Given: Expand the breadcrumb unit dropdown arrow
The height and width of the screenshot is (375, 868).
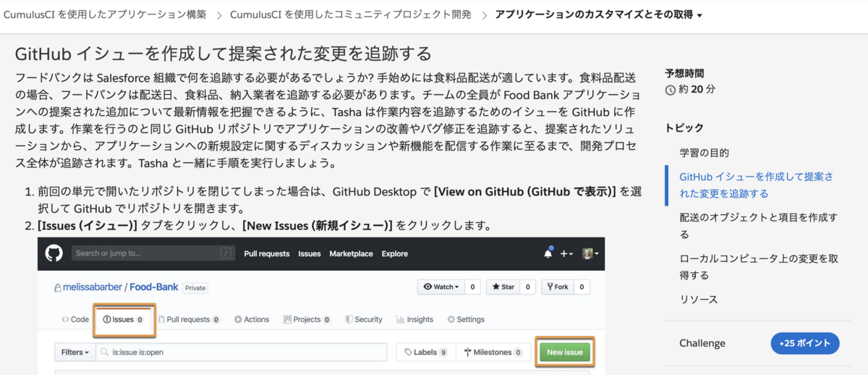Looking at the screenshot, I should (699, 15).
